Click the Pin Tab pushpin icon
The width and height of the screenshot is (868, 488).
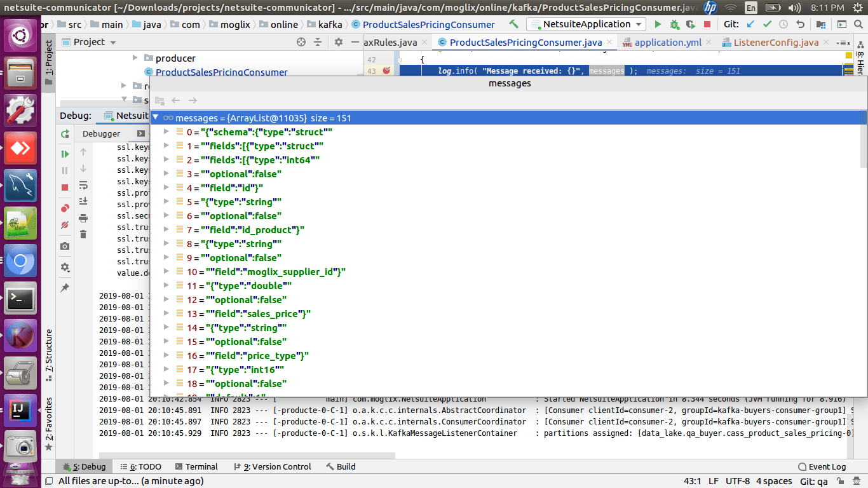pos(65,288)
